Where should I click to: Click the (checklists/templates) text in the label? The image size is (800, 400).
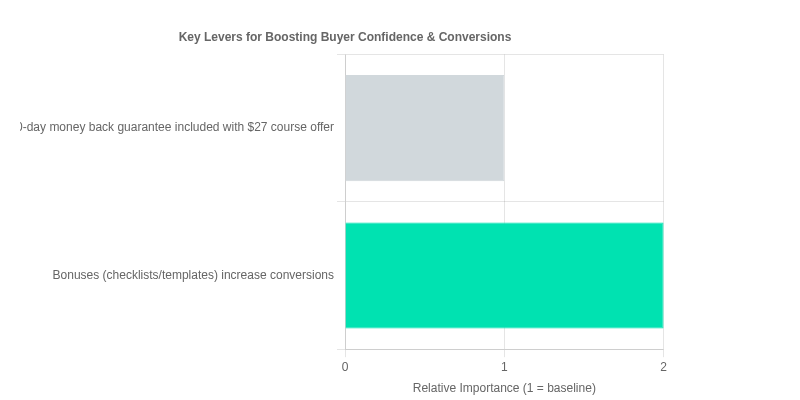(160, 275)
